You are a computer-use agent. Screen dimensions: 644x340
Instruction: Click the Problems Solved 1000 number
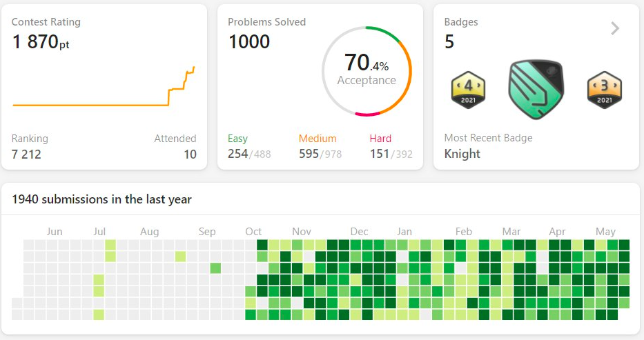click(x=249, y=42)
